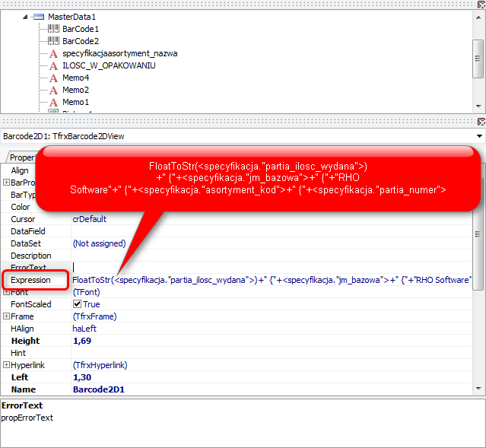
Task: Select the BarCode1 barcode icon in tree
Action: coord(53,29)
